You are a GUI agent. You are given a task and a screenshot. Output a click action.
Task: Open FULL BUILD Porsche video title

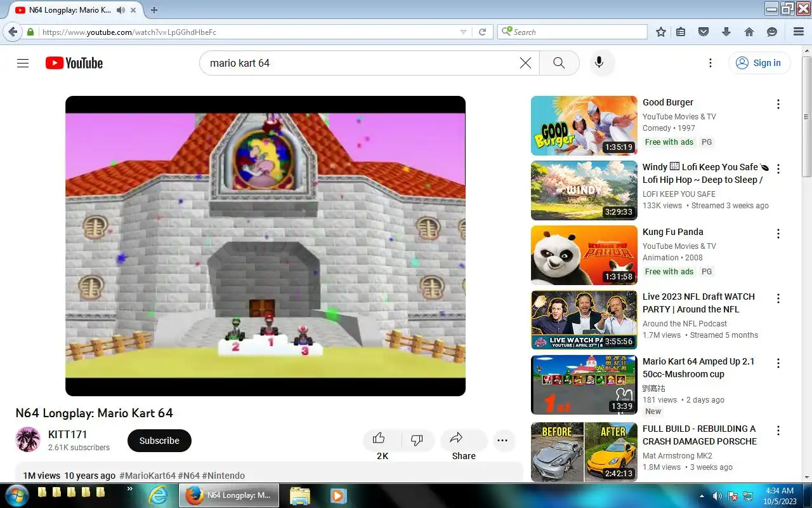pyautogui.click(x=700, y=435)
